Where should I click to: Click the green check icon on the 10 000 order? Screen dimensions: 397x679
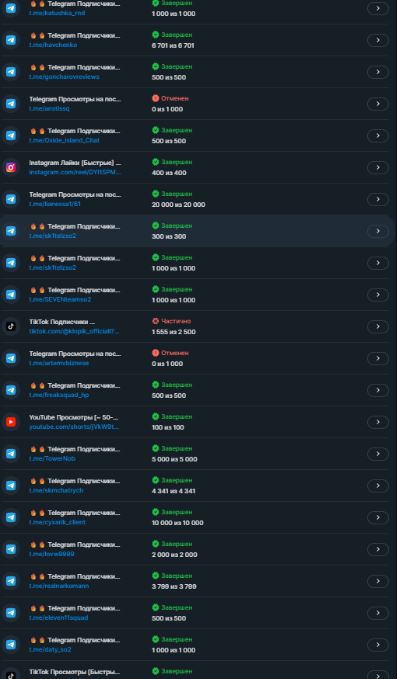(x=155, y=512)
